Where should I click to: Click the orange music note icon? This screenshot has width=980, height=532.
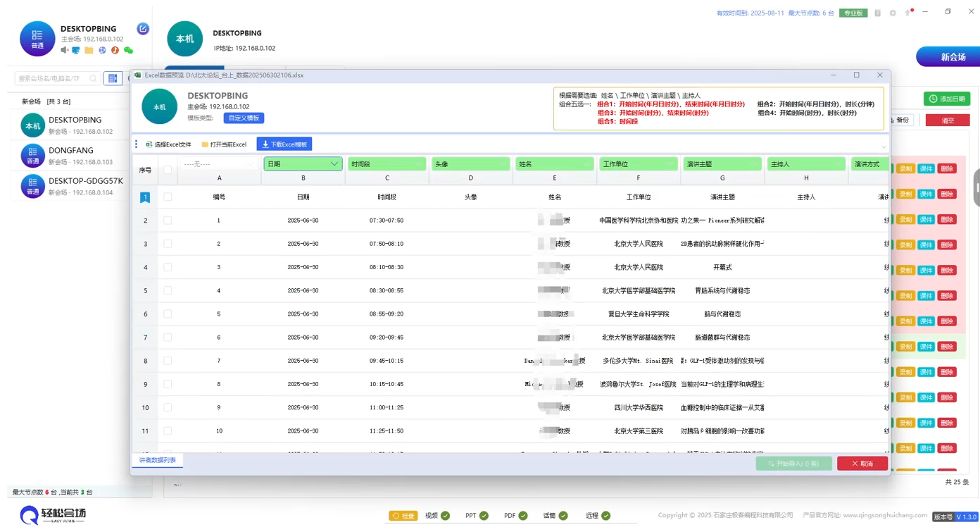click(115, 50)
